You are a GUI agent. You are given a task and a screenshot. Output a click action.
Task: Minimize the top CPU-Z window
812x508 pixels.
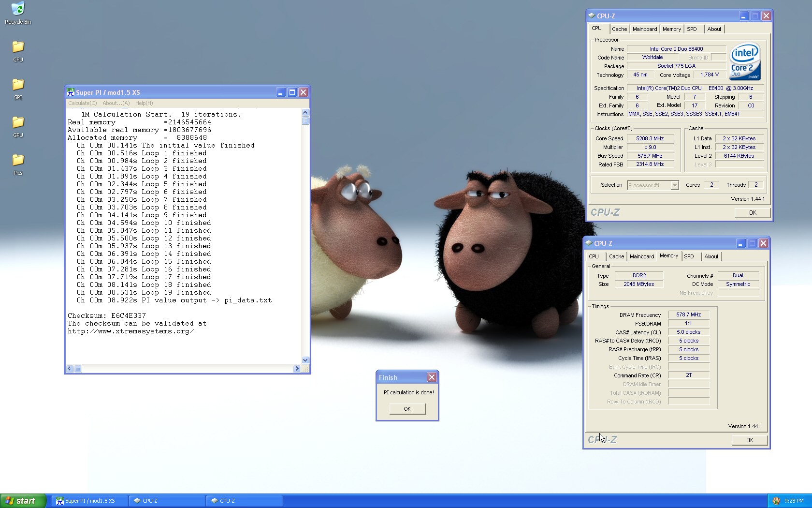click(743, 16)
